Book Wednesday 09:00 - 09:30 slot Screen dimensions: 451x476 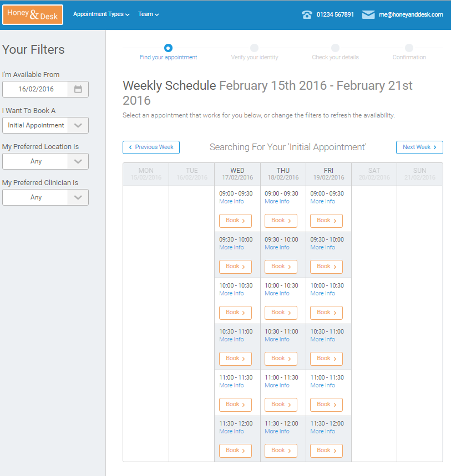[235, 221]
